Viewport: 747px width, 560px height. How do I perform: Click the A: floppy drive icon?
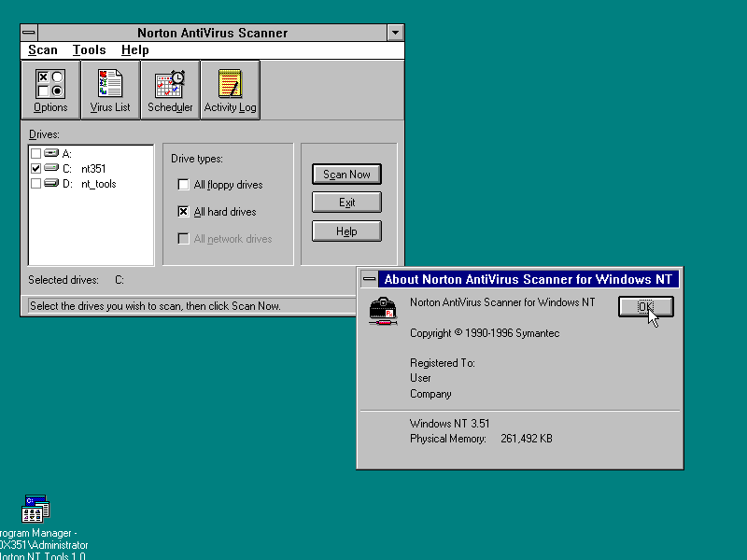click(51, 153)
